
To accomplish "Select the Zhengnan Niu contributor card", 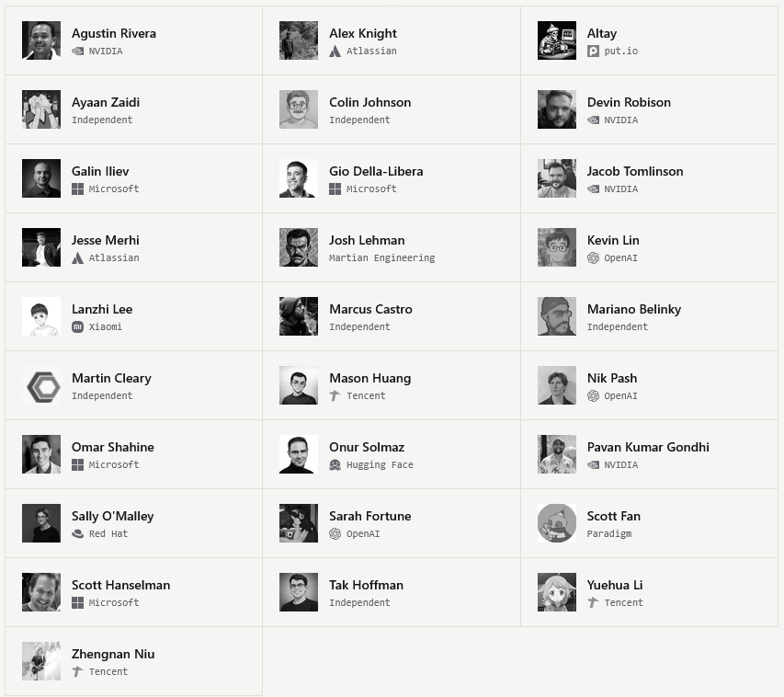I will pos(133,661).
